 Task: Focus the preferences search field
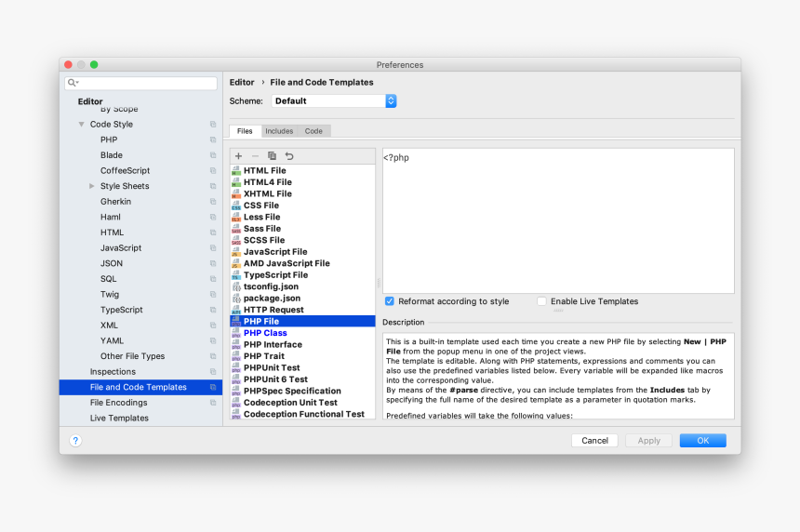(x=140, y=83)
